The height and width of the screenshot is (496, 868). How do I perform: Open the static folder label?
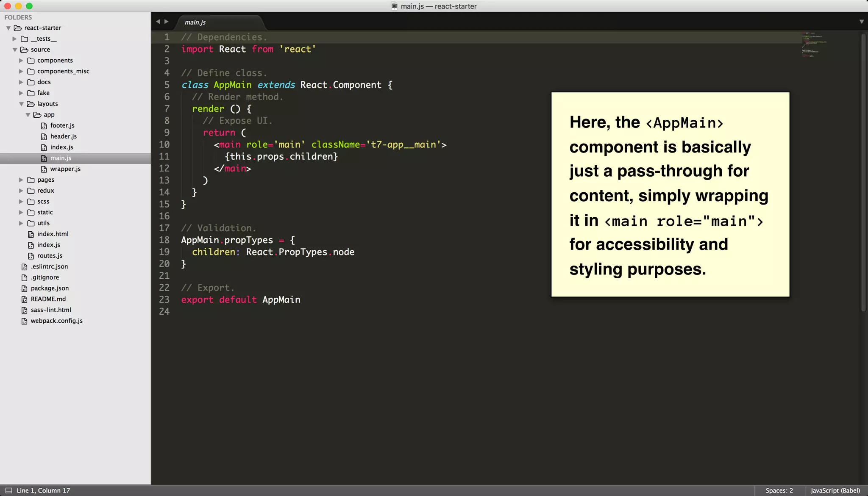pyautogui.click(x=45, y=213)
